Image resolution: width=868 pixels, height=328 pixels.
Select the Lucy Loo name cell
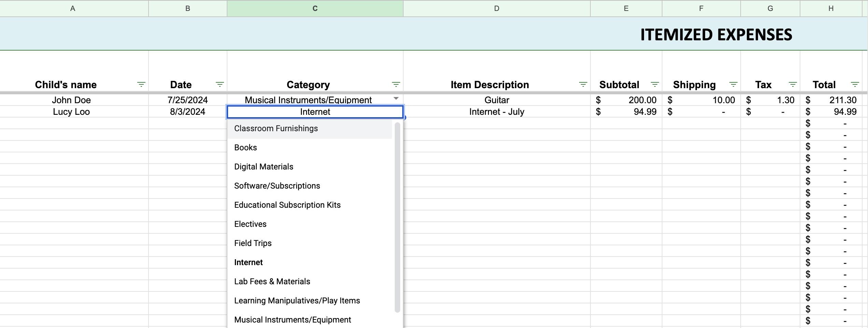coord(72,111)
